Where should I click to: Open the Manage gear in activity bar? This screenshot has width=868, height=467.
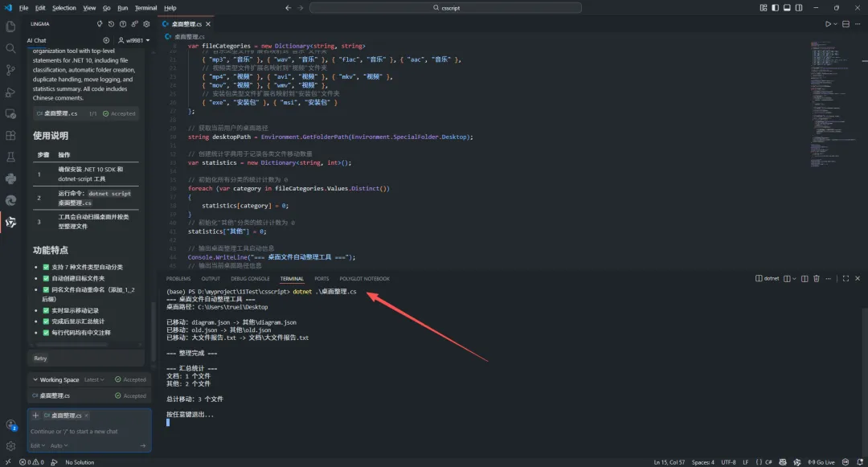coord(10,446)
